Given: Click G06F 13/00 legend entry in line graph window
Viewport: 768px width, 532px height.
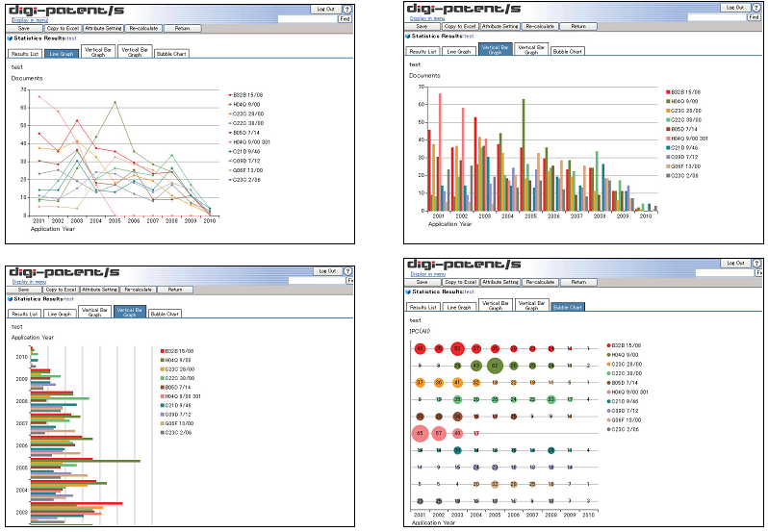Looking at the screenshot, I should (x=245, y=170).
